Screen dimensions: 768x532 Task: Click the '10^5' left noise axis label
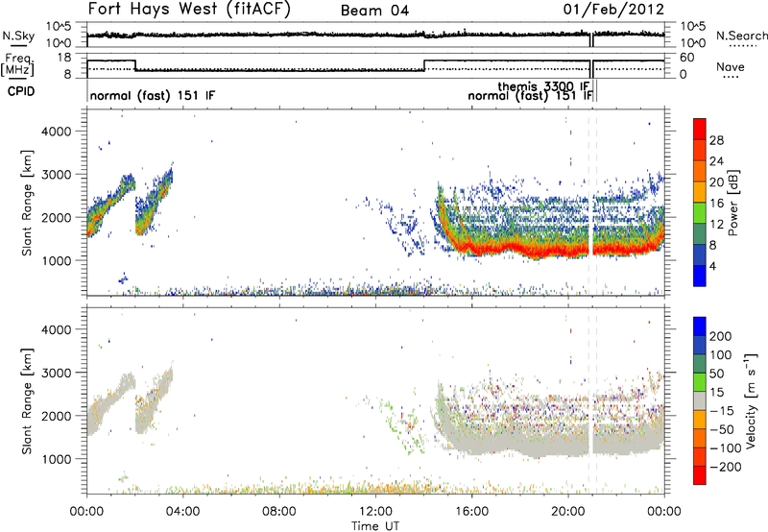click(x=59, y=27)
